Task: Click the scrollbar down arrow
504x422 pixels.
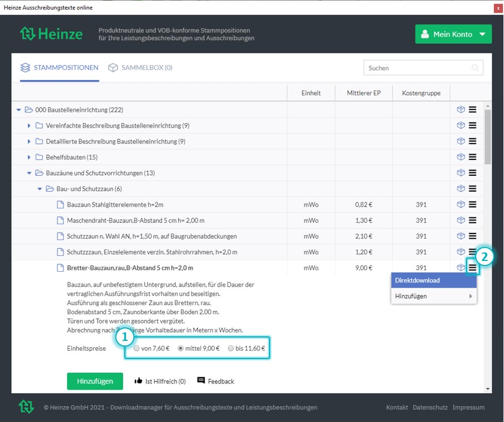Action: 488,389
